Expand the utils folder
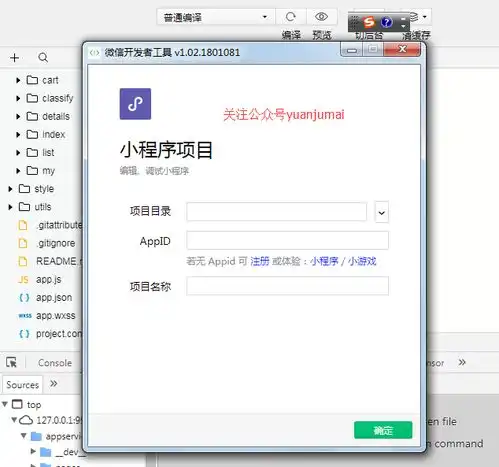This screenshot has height=467, width=499. pyautogui.click(x=10, y=207)
